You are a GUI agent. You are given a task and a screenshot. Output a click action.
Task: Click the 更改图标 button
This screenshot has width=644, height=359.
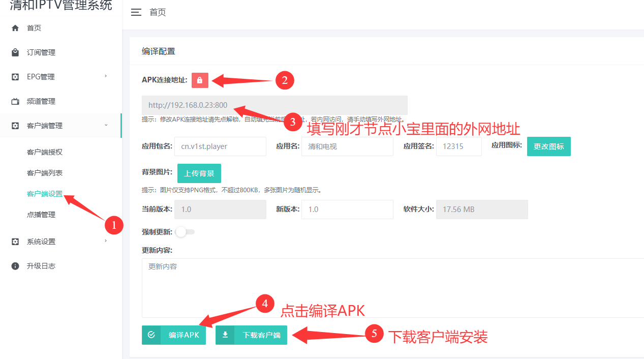pyautogui.click(x=549, y=146)
